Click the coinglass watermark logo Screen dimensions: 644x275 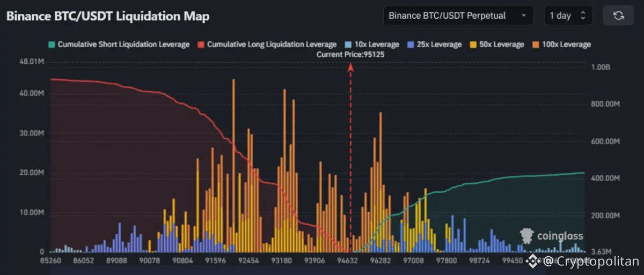(552, 235)
